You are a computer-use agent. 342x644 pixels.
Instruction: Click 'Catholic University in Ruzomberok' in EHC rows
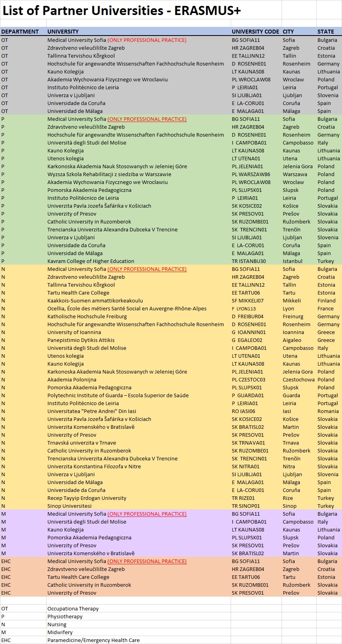[89, 585]
